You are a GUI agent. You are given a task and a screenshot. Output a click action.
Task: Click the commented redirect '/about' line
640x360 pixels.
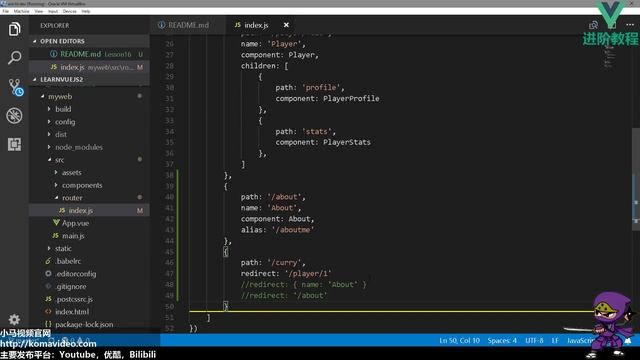284,296
